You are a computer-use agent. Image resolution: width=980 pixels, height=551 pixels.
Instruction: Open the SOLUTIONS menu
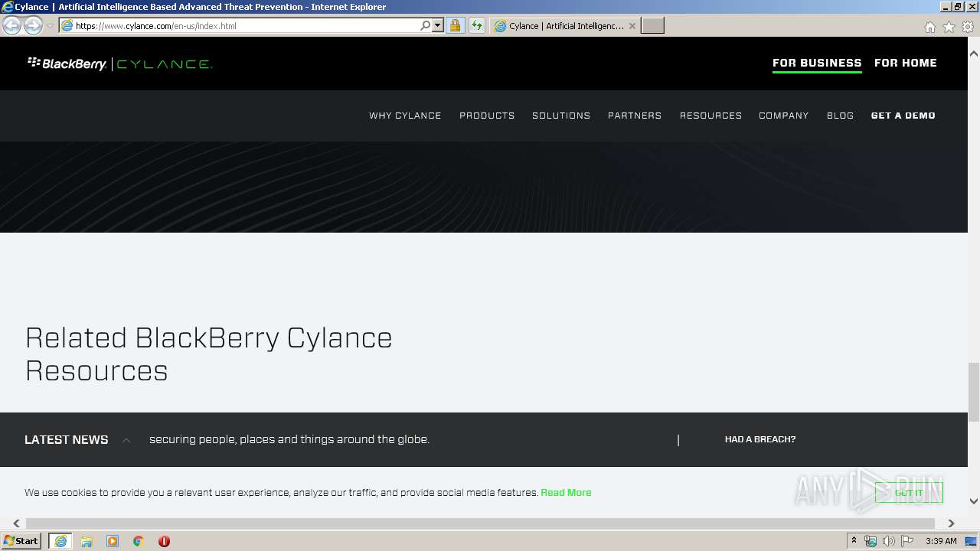click(x=561, y=116)
